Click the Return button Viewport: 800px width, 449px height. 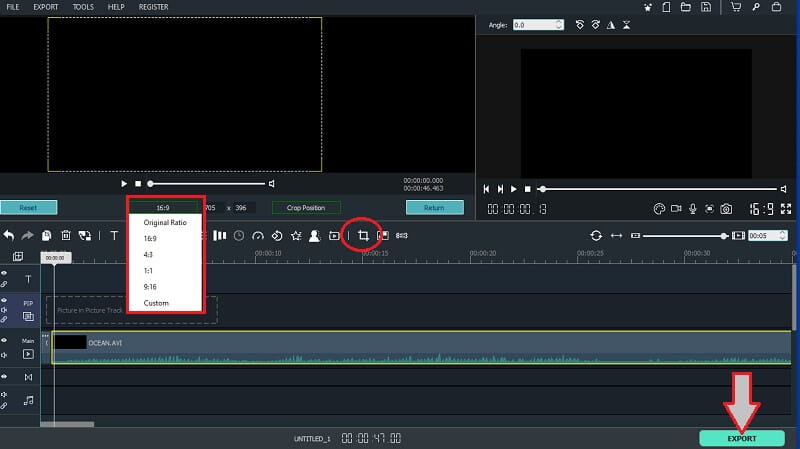click(x=435, y=208)
